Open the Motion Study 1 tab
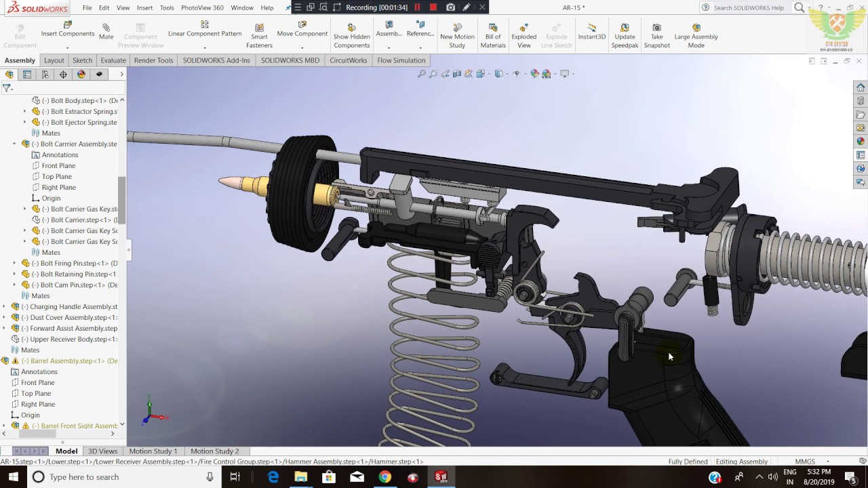Viewport: 868px width, 488px height. tap(153, 451)
